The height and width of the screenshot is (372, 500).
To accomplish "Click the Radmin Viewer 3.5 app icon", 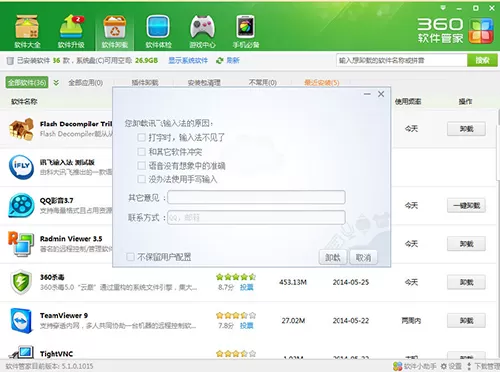I will [x=21, y=244].
